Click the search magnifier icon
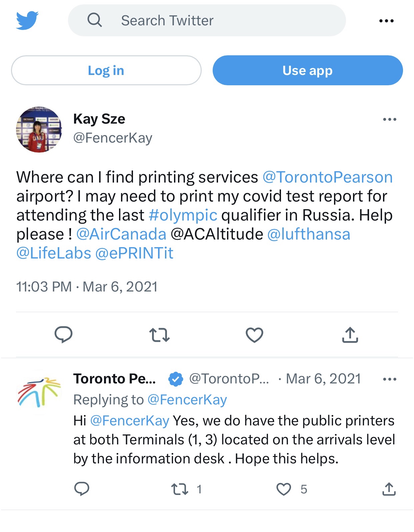Viewport: 414px width, 532px height. coord(95,20)
